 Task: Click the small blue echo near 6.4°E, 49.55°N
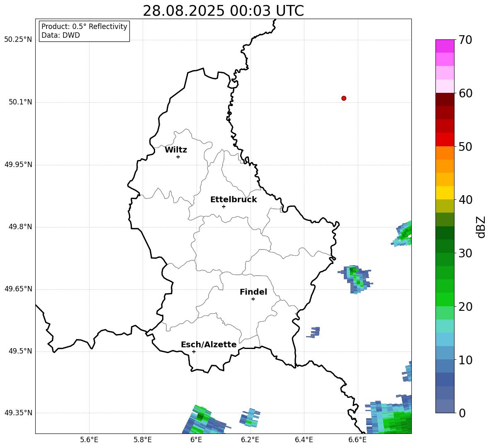pos(314,332)
